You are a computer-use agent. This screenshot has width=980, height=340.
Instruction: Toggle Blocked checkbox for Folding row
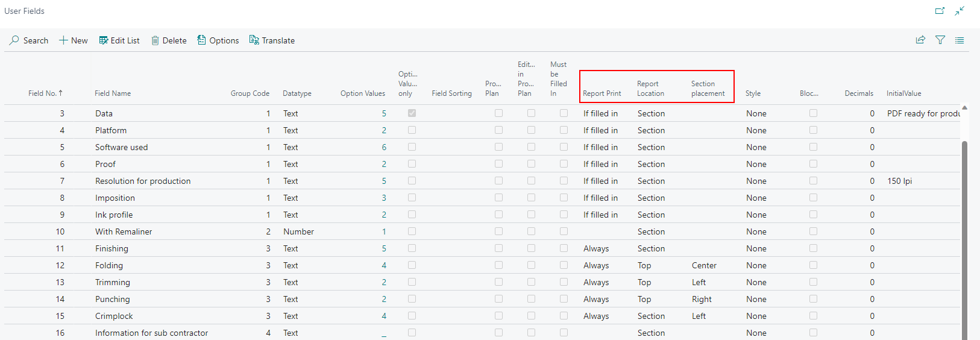click(813, 265)
